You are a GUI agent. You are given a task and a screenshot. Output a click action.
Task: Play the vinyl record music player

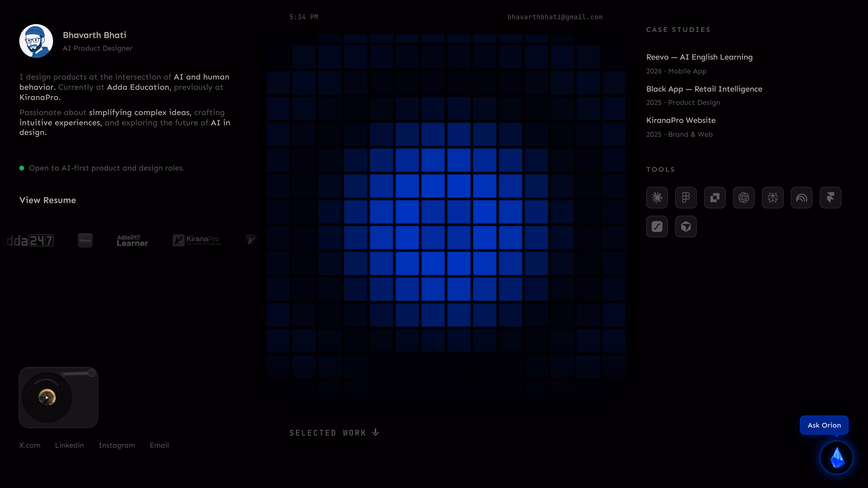pyautogui.click(x=47, y=398)
